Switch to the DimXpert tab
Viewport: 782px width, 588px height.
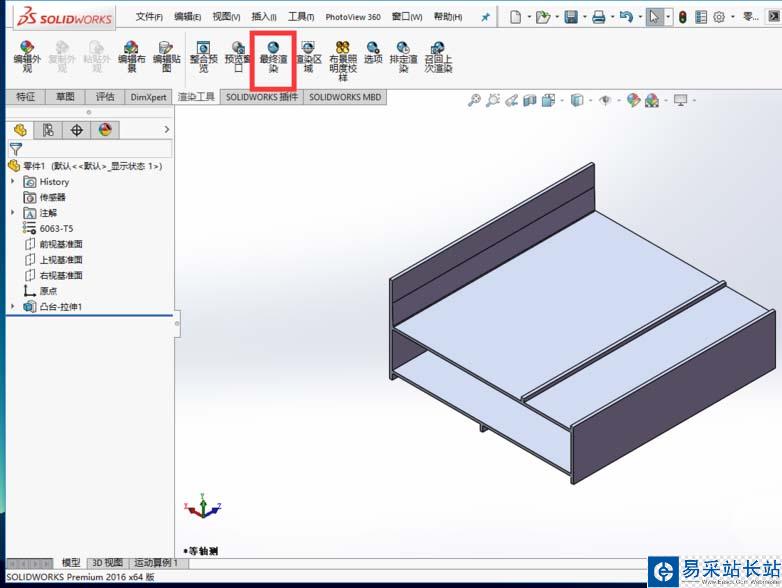pos(148,97)
